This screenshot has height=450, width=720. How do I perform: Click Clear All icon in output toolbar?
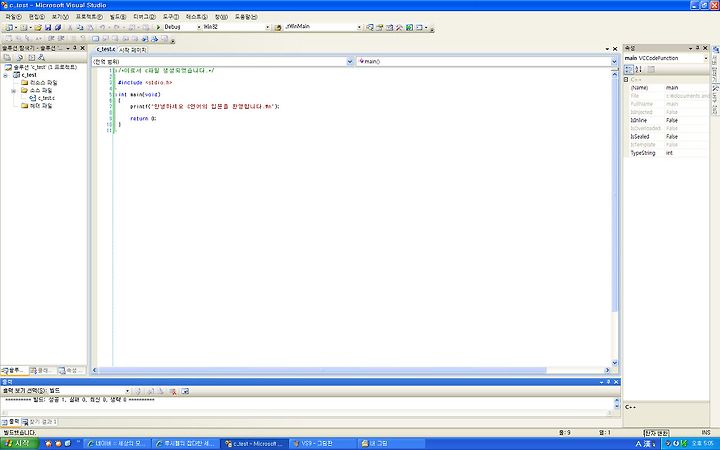click(x=173, y=391)
